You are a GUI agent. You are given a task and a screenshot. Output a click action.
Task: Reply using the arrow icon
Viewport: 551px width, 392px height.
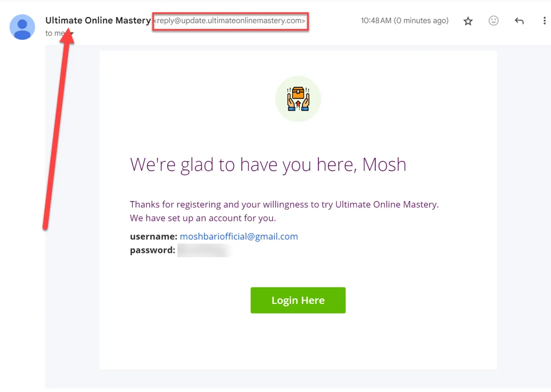[519, 21]
